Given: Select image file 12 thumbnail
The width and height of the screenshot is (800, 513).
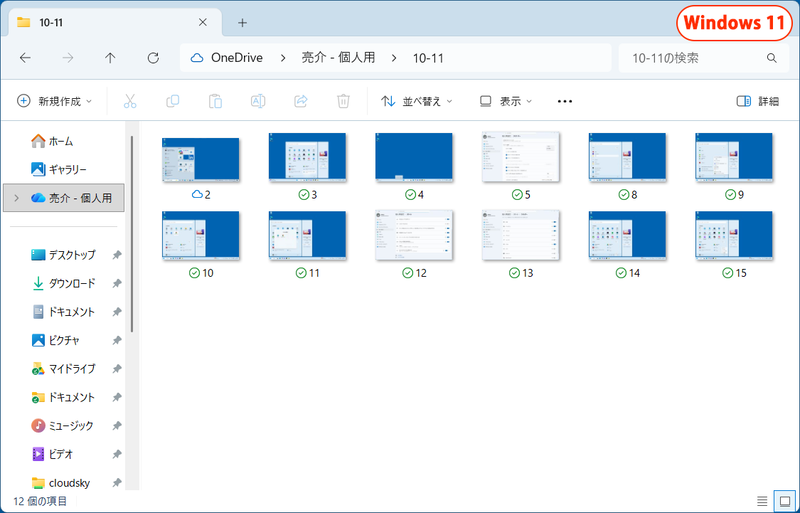Looking at the screenshot, I should (414, 236).
